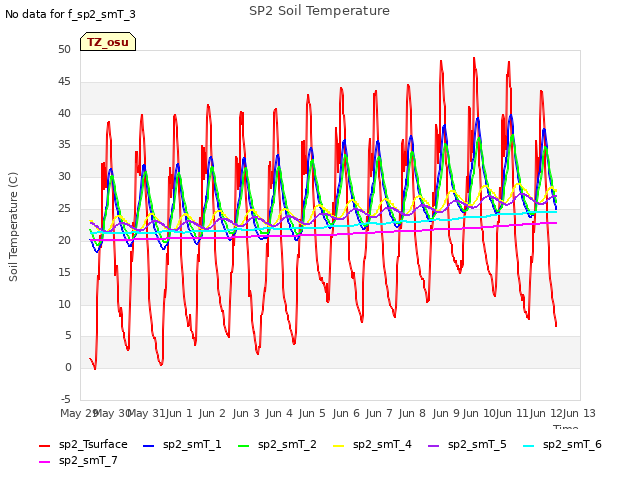The height and width of the screenshot is (480, 640).
Task: Click the Soil Temperature (C) axis label
Action: [13, 227]
